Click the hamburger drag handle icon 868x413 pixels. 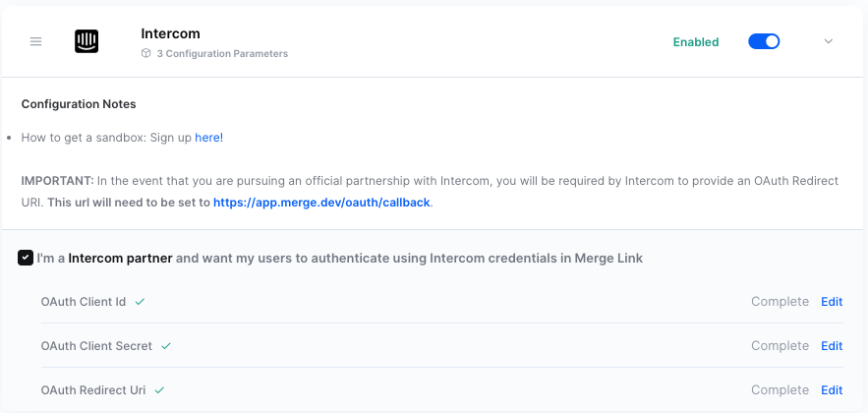pyautogui.click(x=35, y=41)
